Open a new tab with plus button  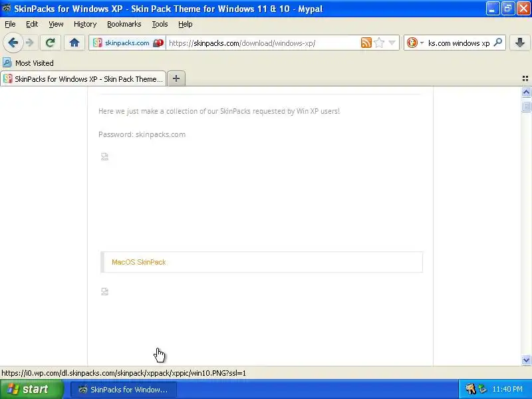coord(176,78)
